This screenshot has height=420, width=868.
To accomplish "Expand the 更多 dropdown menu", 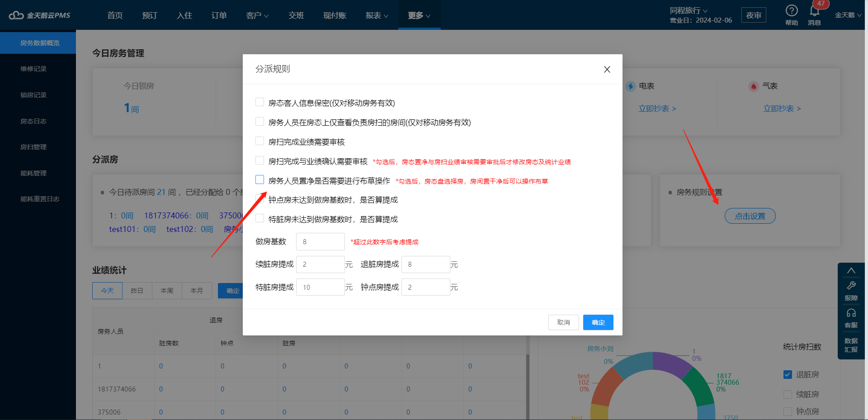I will [x=419, y=15].
